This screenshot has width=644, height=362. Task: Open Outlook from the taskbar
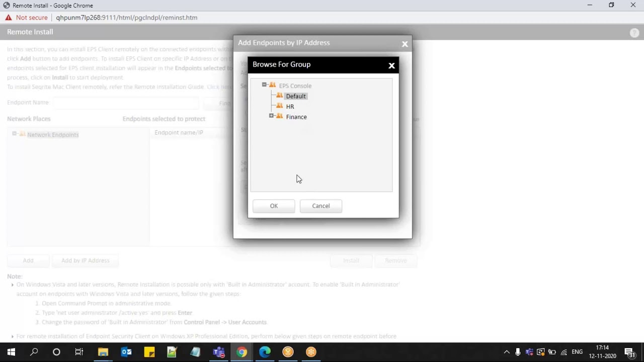(x=126, y=352)
